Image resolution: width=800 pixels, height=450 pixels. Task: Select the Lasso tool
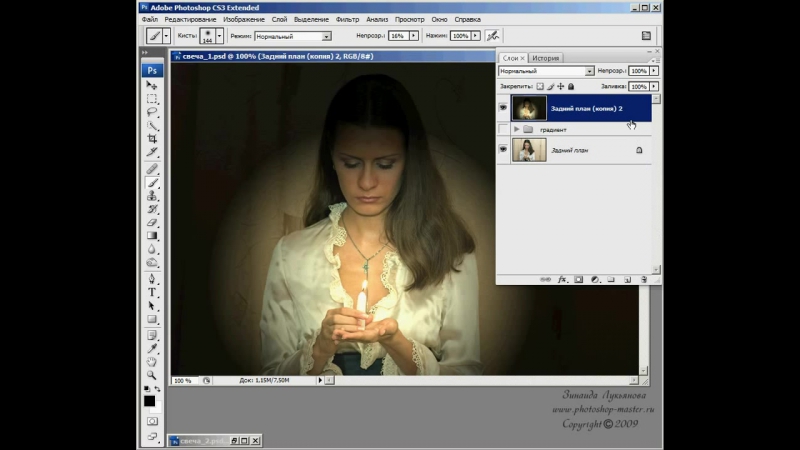[x=152, y=112]
